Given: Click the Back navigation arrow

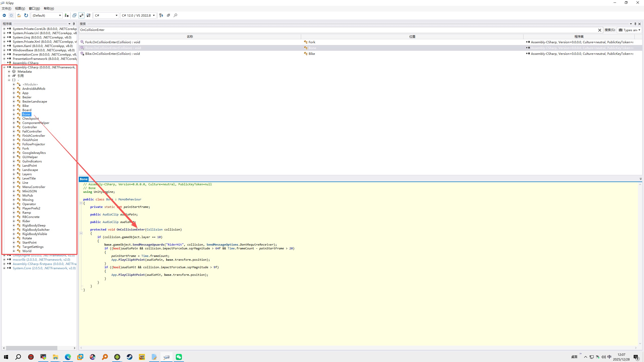Looking at the screenshot, I should coord(4,15).
